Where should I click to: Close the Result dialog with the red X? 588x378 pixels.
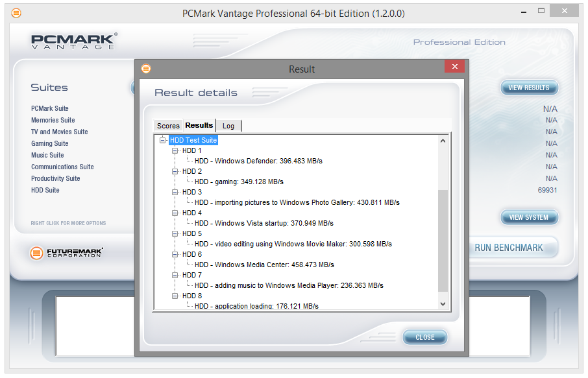coord(454,66)
